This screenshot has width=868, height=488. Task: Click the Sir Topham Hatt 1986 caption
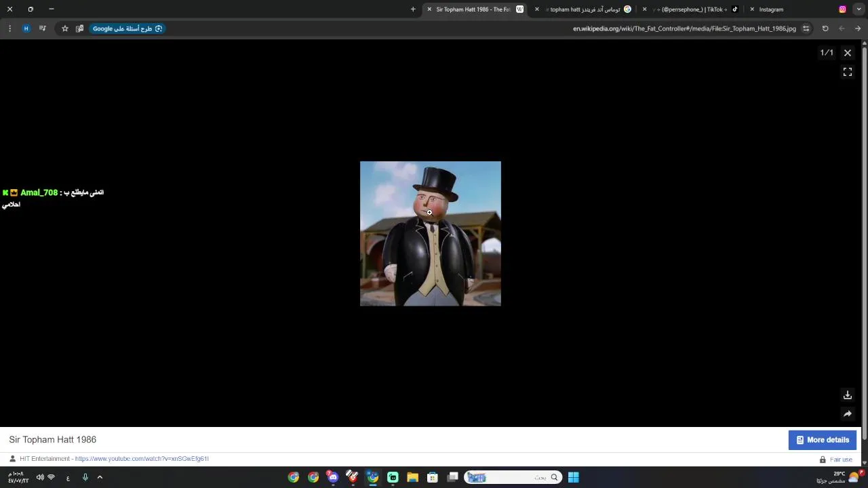click(53, 440)
